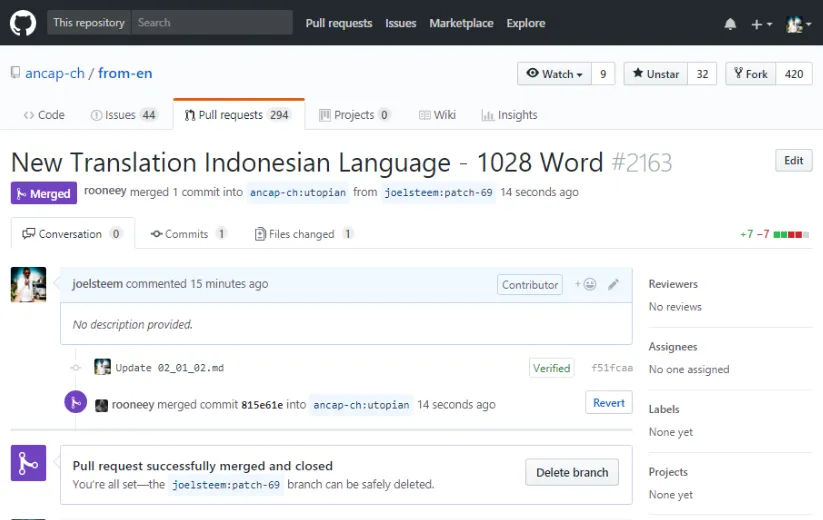Switch to the repository Issues tab
This screenshot has height=520, width=823.
pos(124,115)
